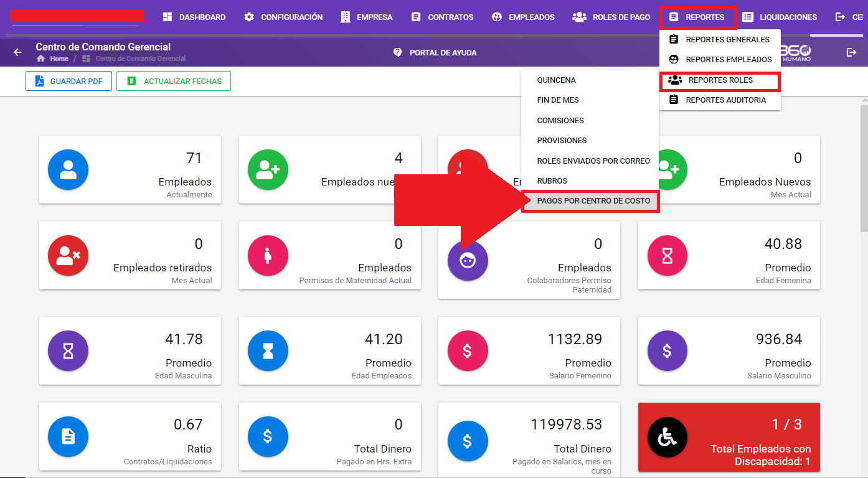Click the Dashboard grid icon
The image size is (868, 478).
pyautogui.click(x=167, y=17)
